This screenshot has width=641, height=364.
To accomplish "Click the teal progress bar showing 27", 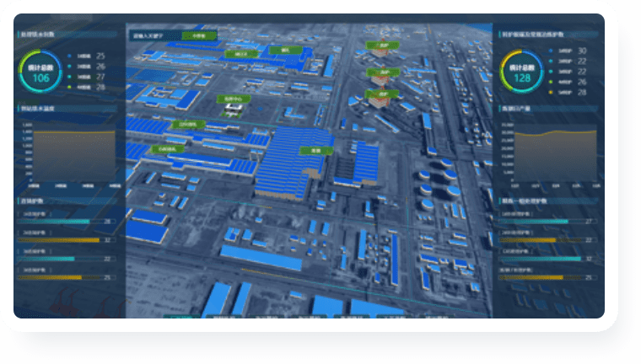I will 547,222.
